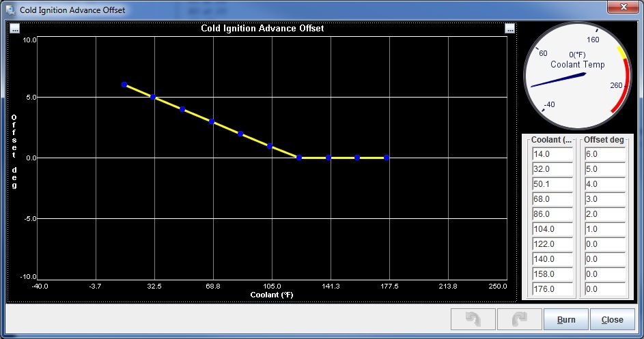The width and height of the screenshot is (644, 339).
Task: Click the curve point at 2.0 degrees offset
Action: [x=240, y=134]
